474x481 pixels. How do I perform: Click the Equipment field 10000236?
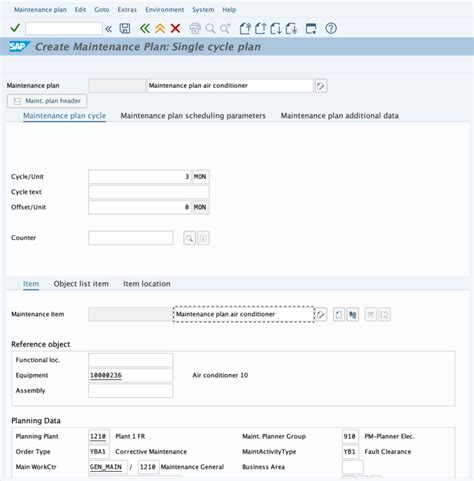tap(131, 376)
